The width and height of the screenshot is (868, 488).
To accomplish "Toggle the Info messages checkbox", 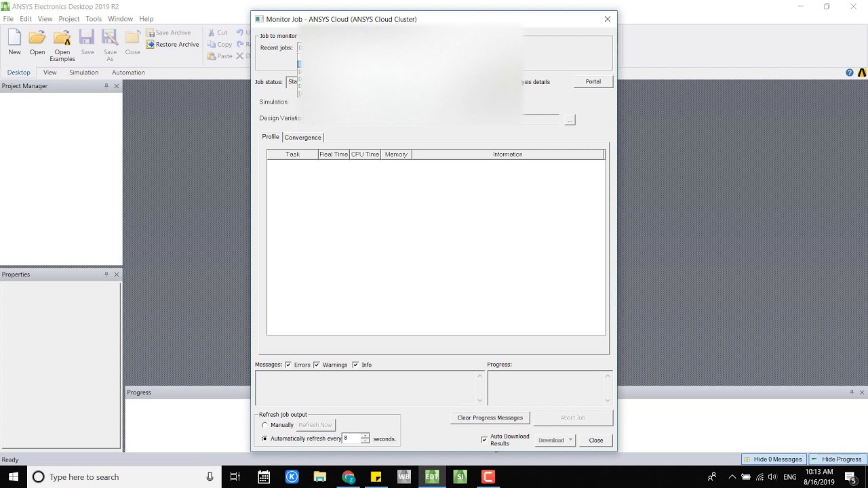I will click(355, 365).
